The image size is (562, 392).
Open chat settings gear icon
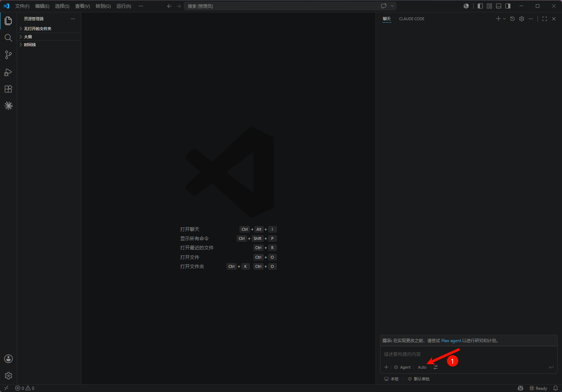(x=522, y=19)
